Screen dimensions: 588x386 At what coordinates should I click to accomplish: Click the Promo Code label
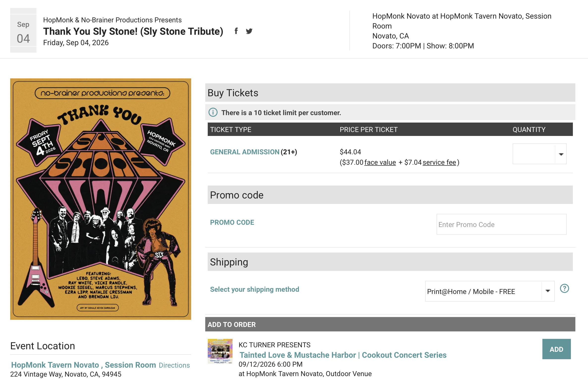(232, 222)
